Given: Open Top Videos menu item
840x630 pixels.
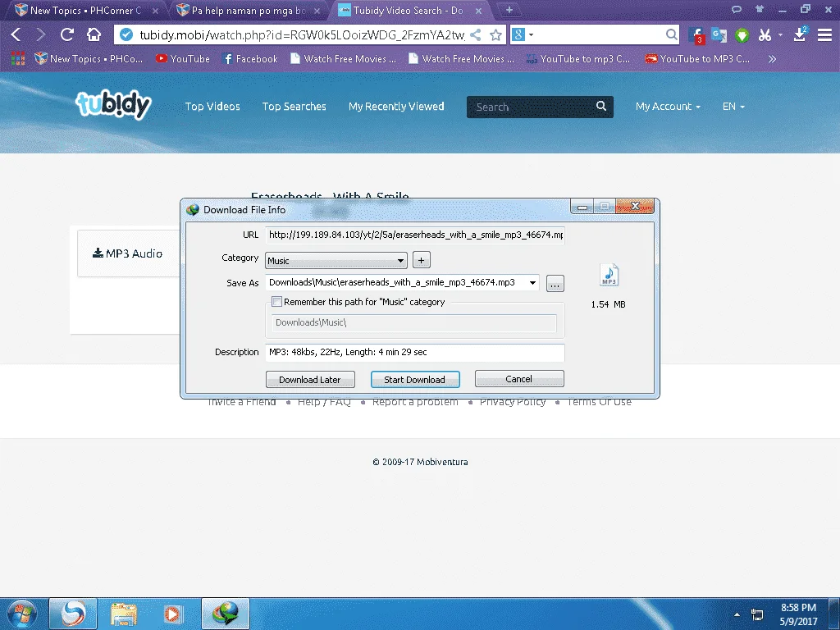Looking at the screenshot, I should tap(212, 106).
